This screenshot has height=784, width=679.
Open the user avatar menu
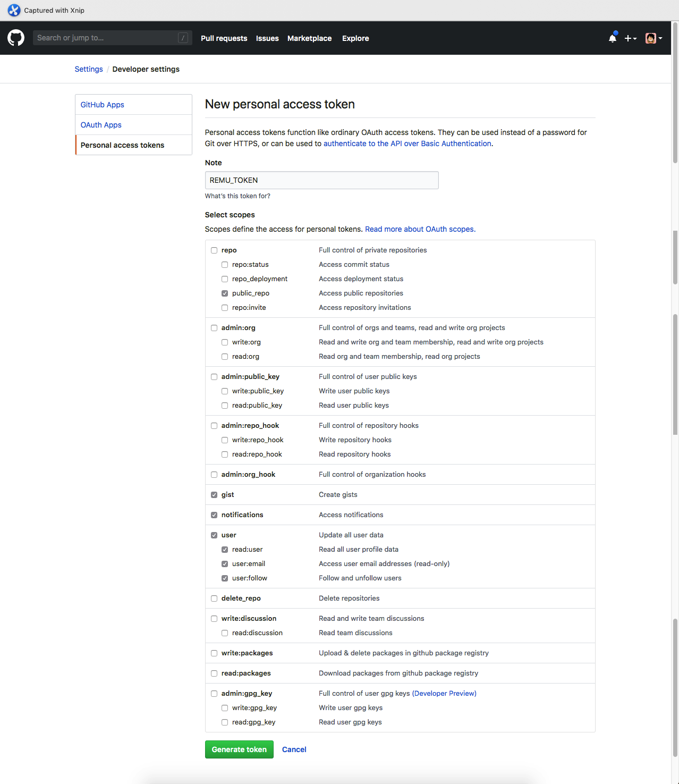pyautogui.click(x=653, y=38)
